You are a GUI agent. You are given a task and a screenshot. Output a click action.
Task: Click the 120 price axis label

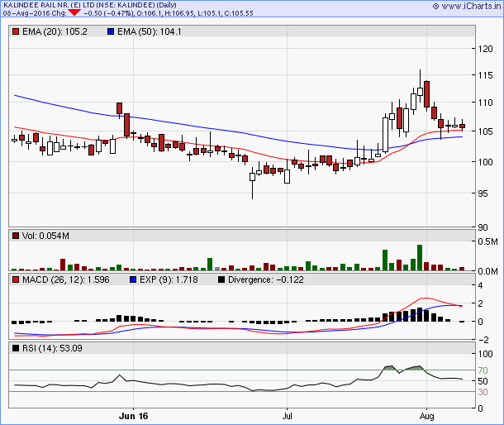485,49
